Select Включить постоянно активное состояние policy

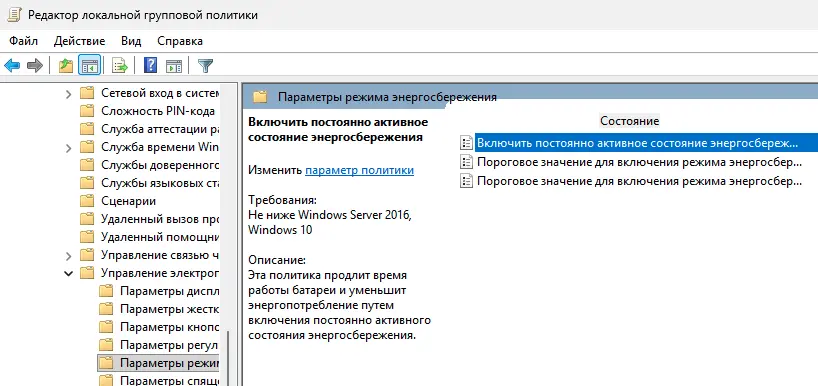pyautogui.click(x=631, y=143)
